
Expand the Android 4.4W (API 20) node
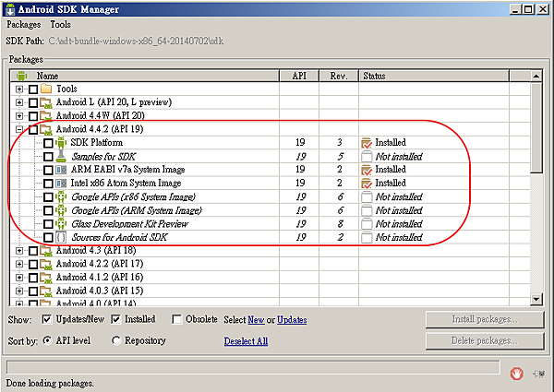[x=19, y=116]
